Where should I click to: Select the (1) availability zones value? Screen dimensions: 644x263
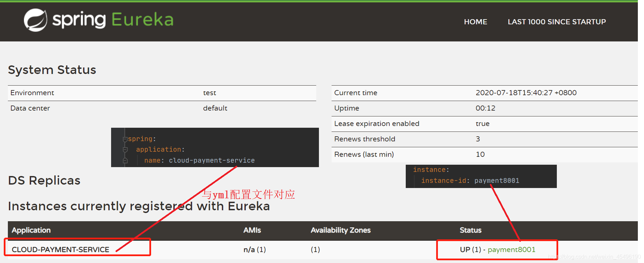point(315,250)
